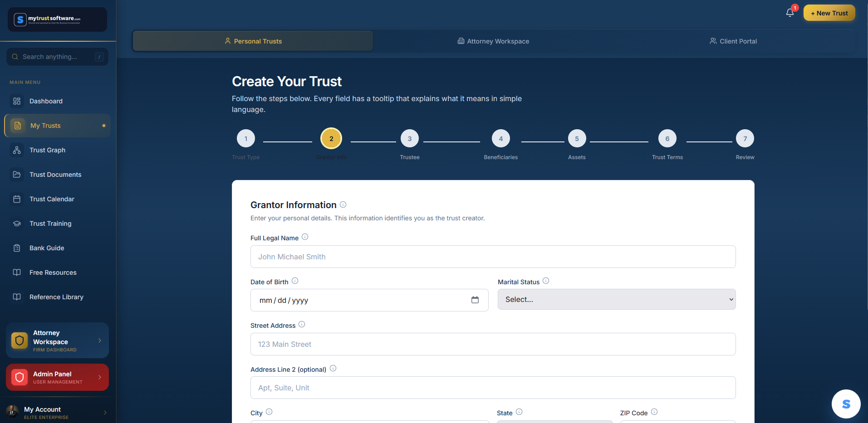Click the Address Line 2 input
Viewport: 868px width, 423px height.
pos(493,388)
